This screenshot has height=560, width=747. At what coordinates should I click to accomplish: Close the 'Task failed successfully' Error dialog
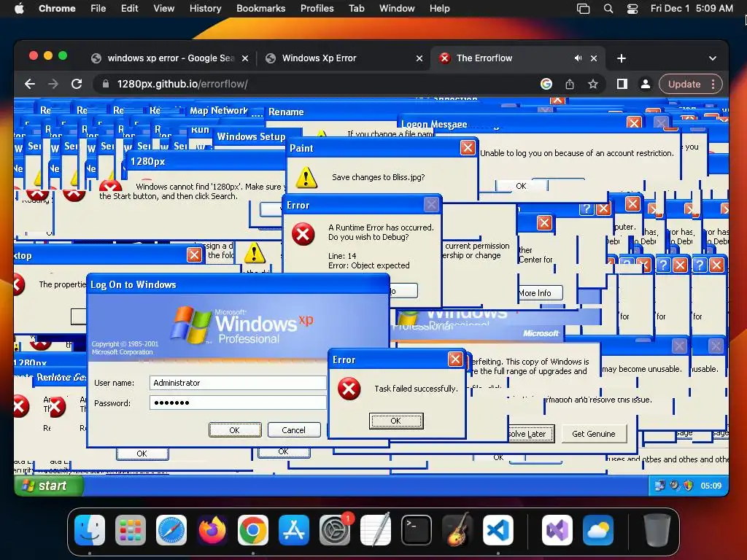455,359
